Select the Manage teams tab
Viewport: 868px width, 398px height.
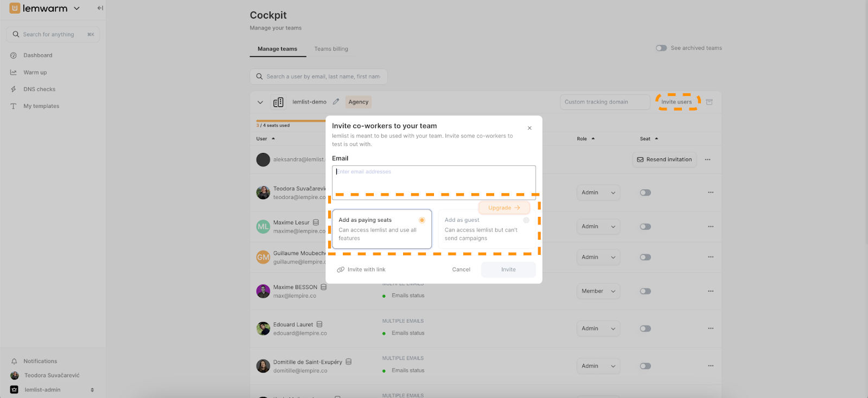pos(277,49)
